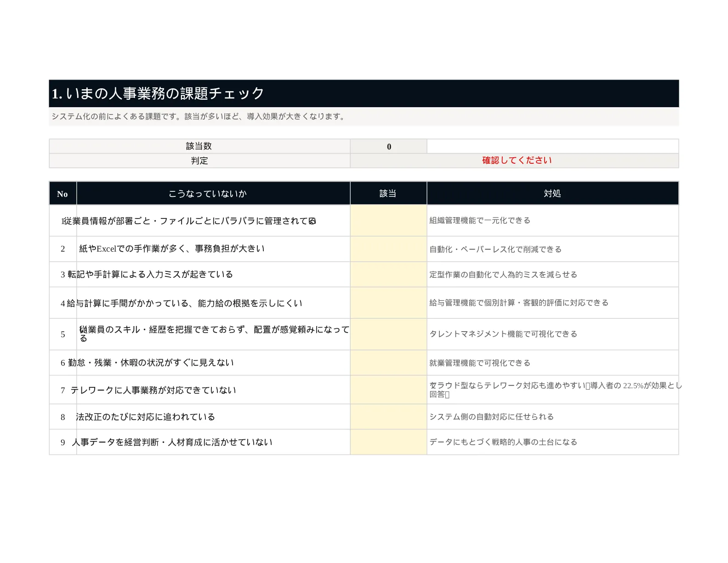Click the '該当数' label cell
Viewport: 728px width, 563px height.
pyautogui.click(x=199, y=146)
